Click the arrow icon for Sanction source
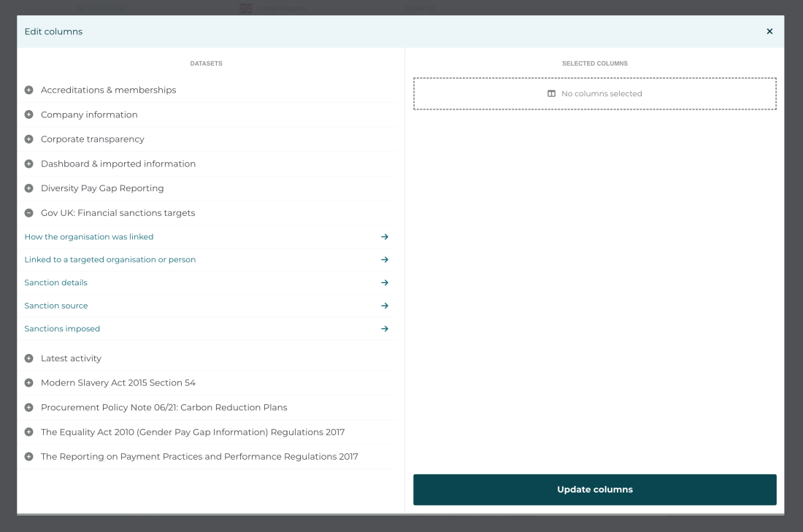The width and height of the screenshot is (803, 532). pyautogui.click(x=385, y=306)
